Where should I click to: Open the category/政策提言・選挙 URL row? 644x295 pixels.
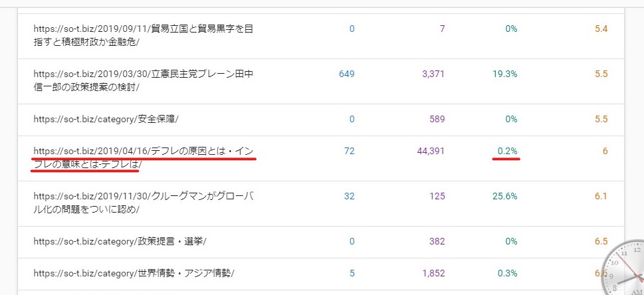coord(321,242)
